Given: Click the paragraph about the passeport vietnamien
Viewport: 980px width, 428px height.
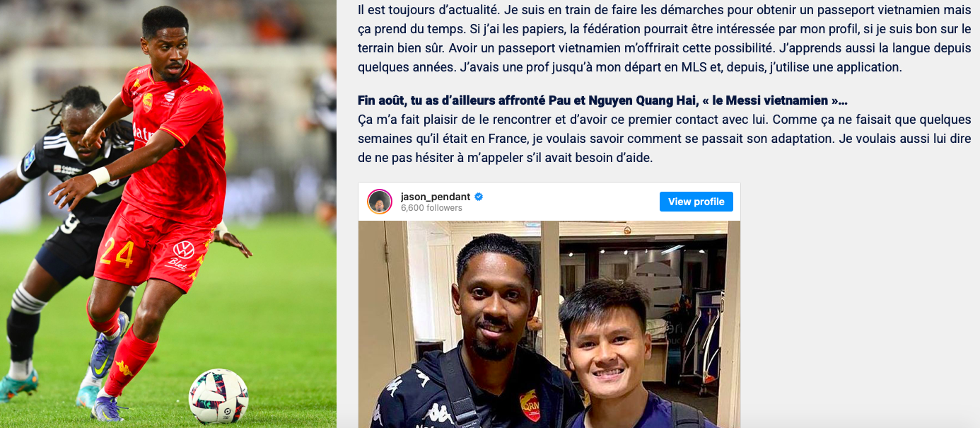Looking at the screenshot, I should coord(665,40).
